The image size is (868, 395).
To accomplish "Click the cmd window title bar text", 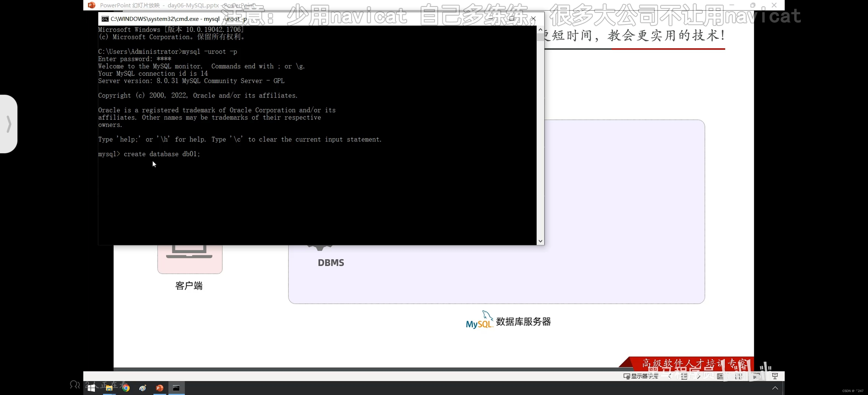I will (x=179, y=19).
